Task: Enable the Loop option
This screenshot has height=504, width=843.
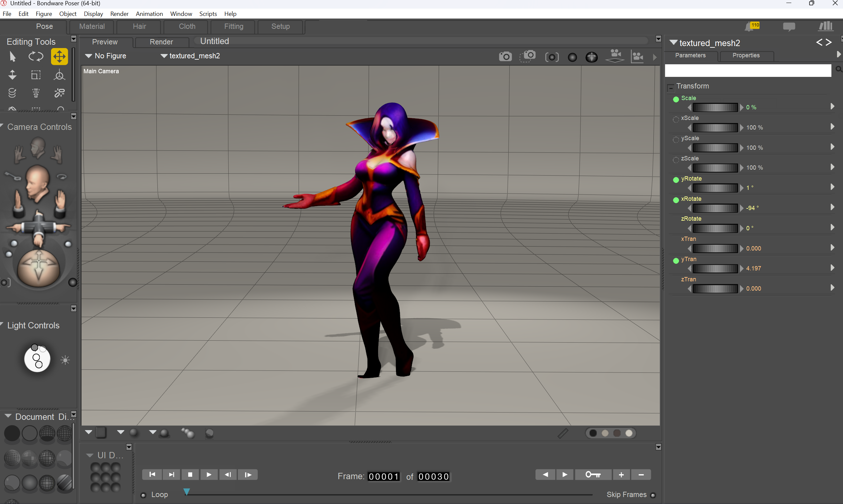Action: pyautogui.click(x=143, y=495)
